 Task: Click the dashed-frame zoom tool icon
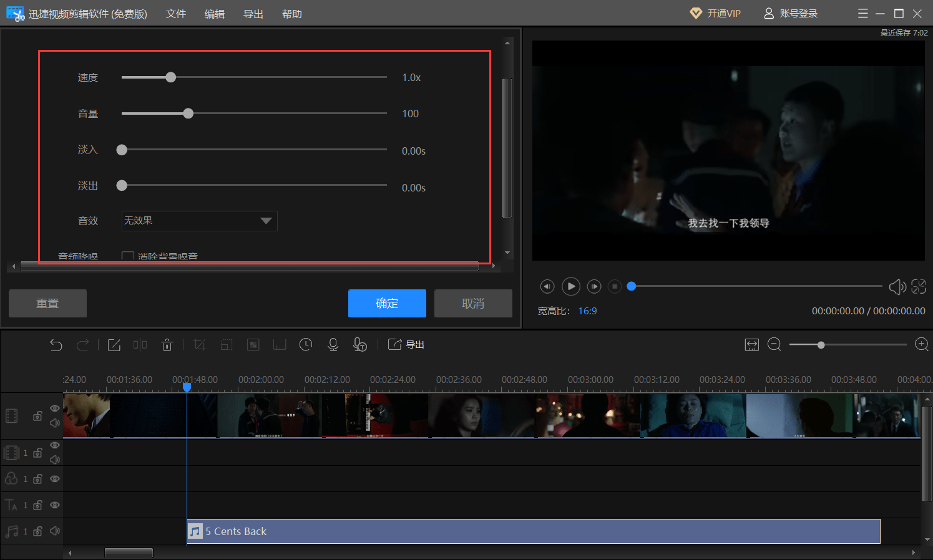[x=227, y=345]
